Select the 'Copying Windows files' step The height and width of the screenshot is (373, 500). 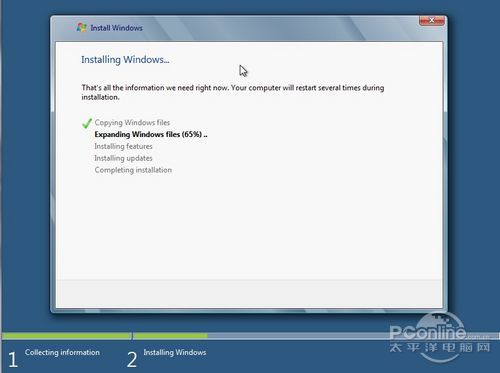click(132, 123)
